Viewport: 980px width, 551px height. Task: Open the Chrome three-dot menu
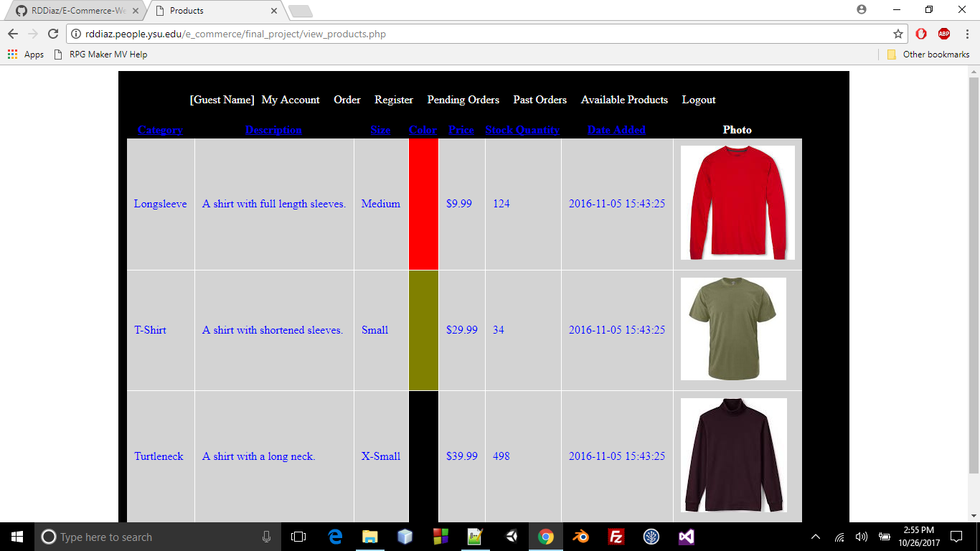coord(967,34)
